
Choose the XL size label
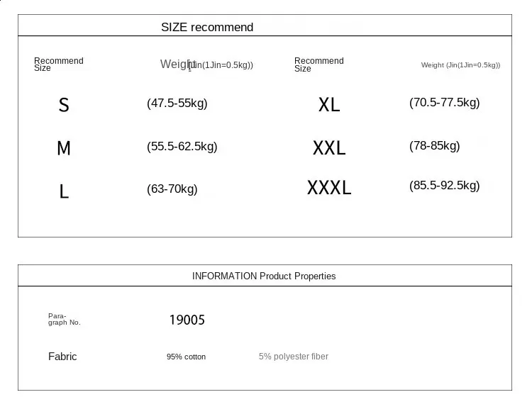point(329,105)
